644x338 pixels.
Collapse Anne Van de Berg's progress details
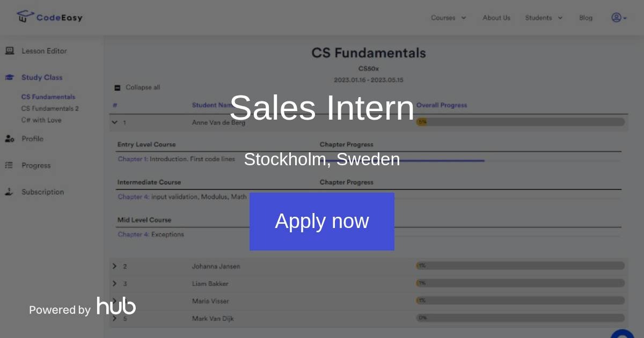click(x=114, y=122)
